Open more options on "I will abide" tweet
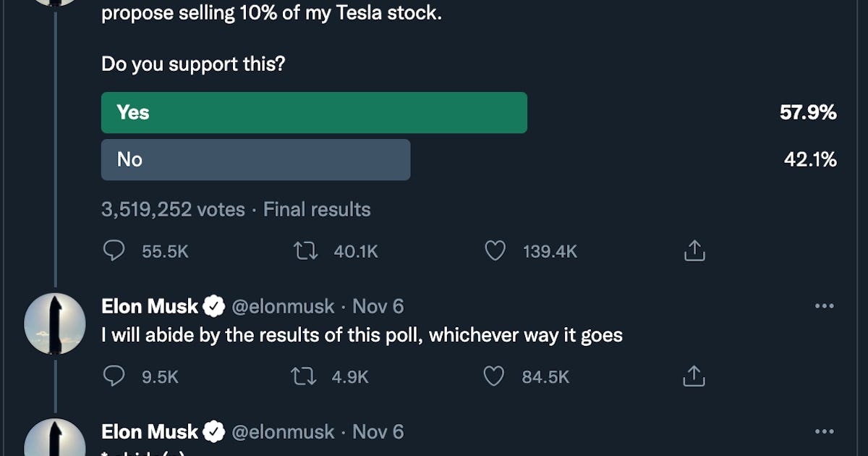Viewport: 868px width, 456px height. (x=824, y=306)
